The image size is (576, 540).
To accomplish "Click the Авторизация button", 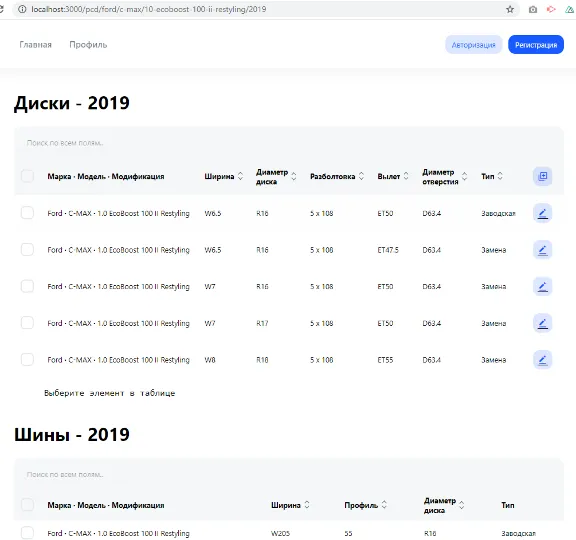I will point(474,45).
